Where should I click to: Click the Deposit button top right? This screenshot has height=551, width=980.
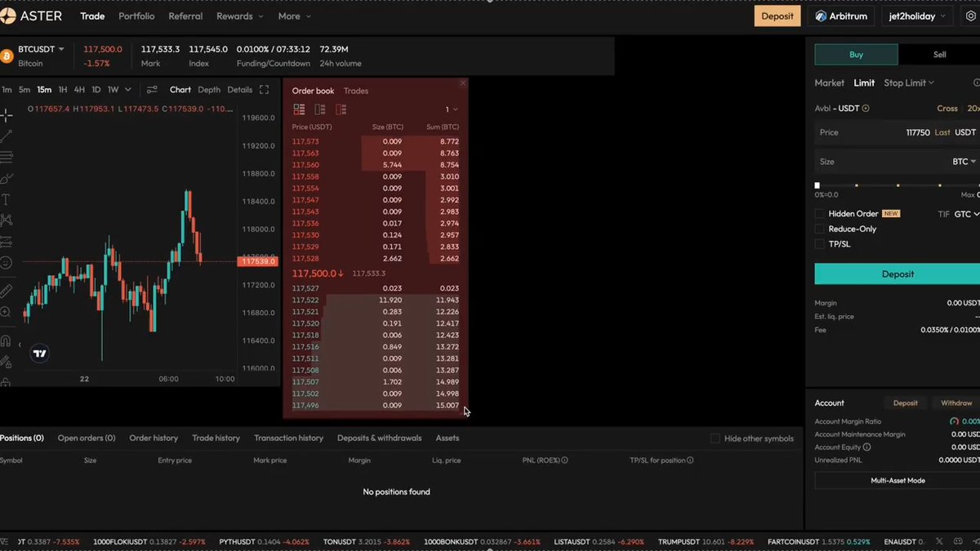[x=777, y=16]
